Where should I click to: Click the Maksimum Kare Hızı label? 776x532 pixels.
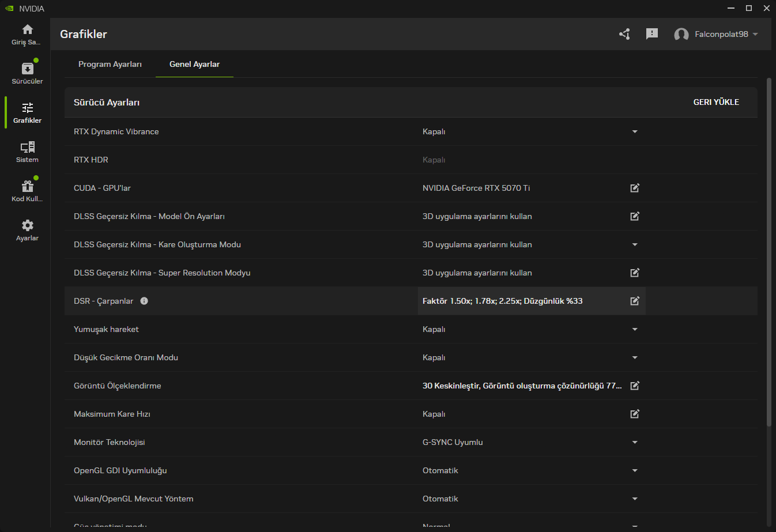pyautogui.click(x=112, y=414)
